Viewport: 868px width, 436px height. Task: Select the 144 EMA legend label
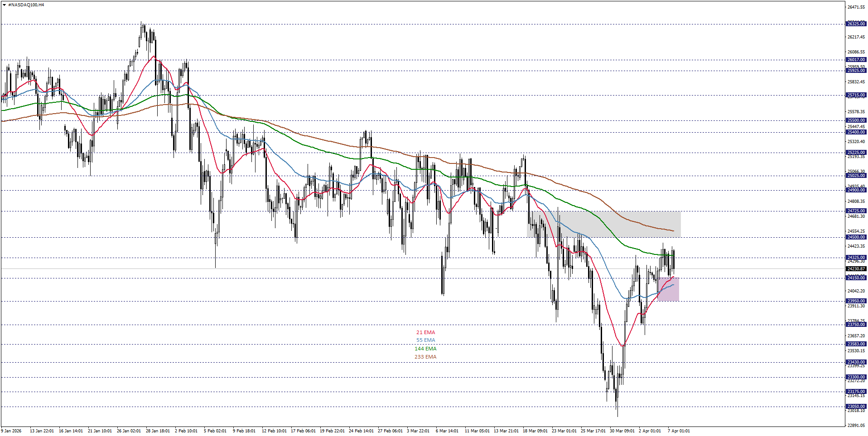(x=426, y=349)
